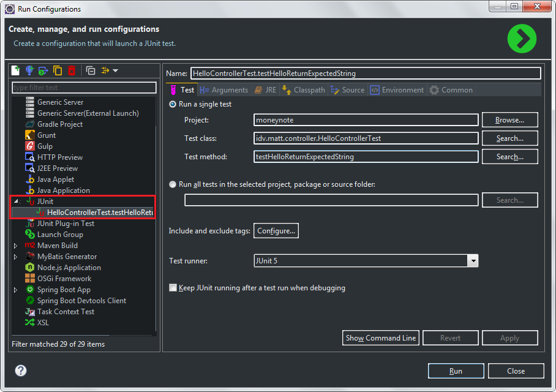
Task: Collapse all configurations in the tree
Action: click(x=91, y=70)
